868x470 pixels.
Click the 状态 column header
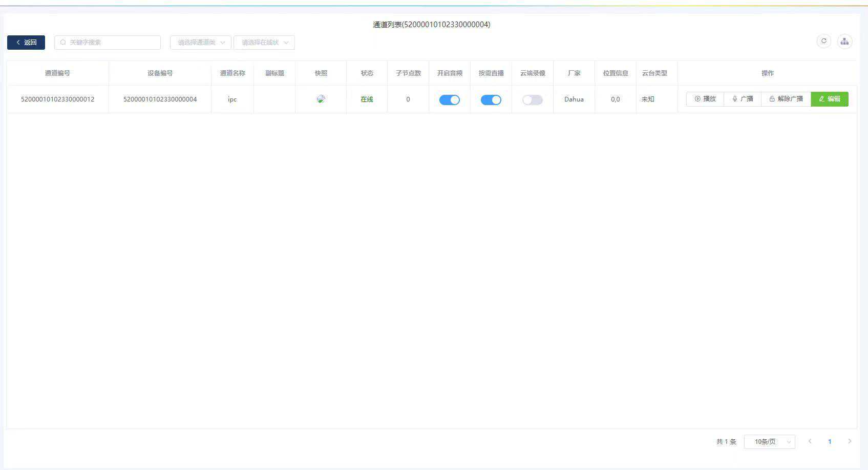(x=367, y=73)
